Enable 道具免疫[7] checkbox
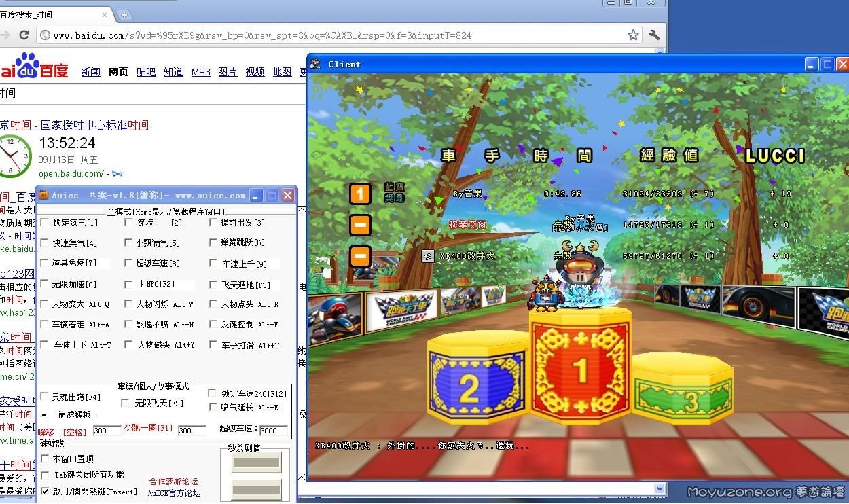 coord(45,263)
